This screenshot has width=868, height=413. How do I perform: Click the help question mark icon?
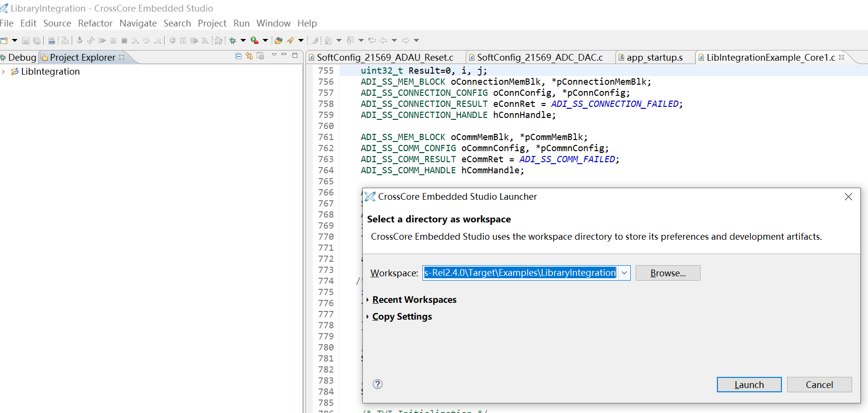(x=378, y=384)
